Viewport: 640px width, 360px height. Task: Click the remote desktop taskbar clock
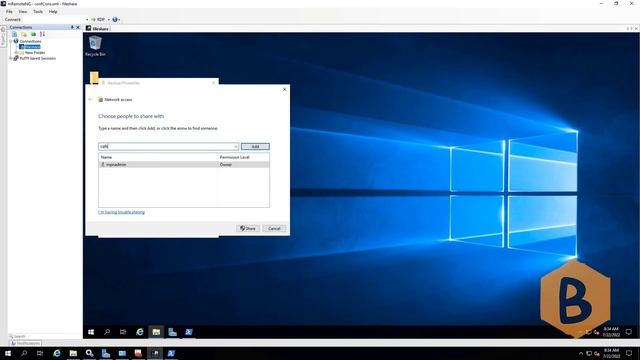point(611,332)
